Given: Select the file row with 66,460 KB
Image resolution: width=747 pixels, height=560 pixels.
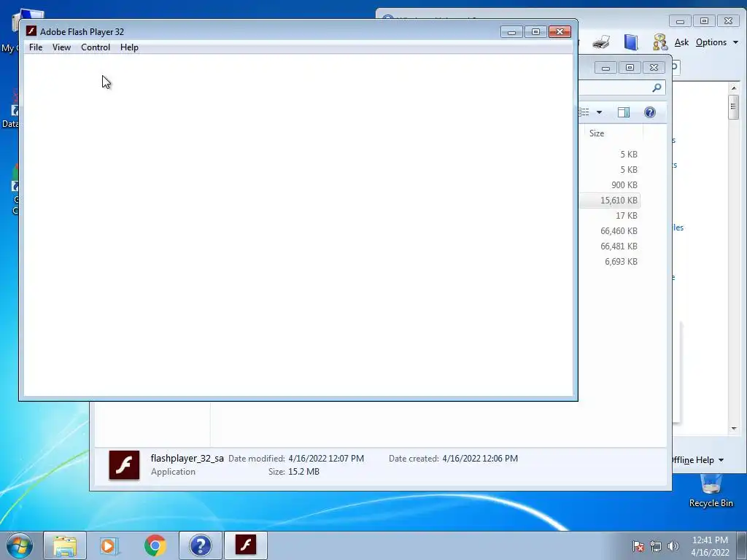Looking at the screenshot, I should (610, 231).
